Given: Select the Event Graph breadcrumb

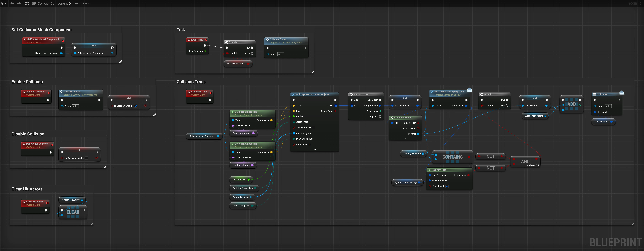Looking at the screenshot, I should (x=82, y=3).
